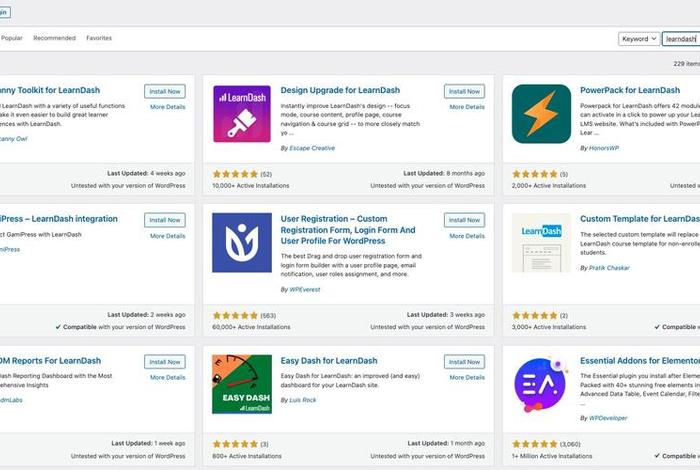This screenshot has width=700, height=470.
Task: Open the Easy Dash for LearnDash title
Action: (329, 361)
